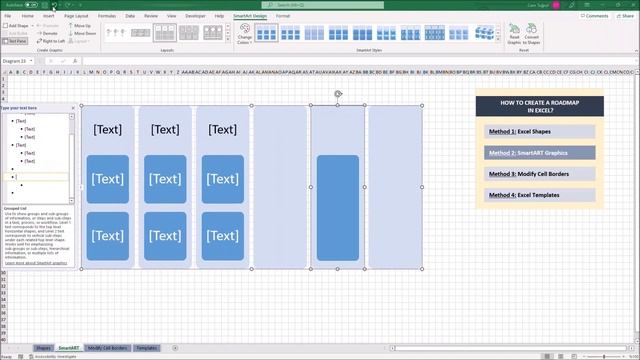Click Demote in Create Graphic group

(x=47, y=33)
